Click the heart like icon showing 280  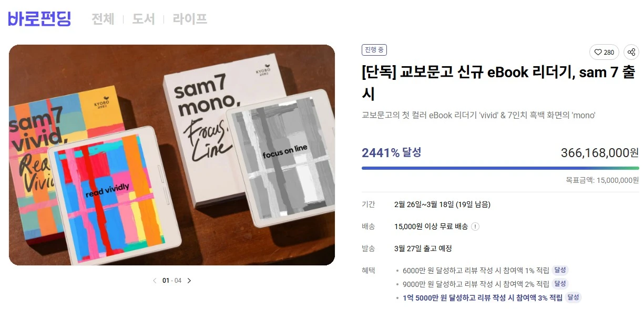pos(604,52)
